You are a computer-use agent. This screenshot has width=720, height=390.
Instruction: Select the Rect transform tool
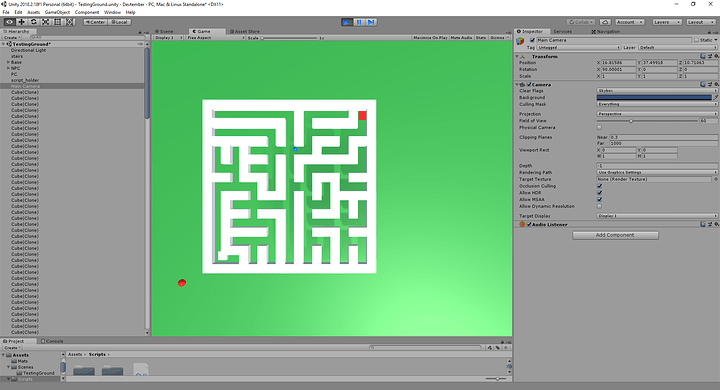[57, 22]
